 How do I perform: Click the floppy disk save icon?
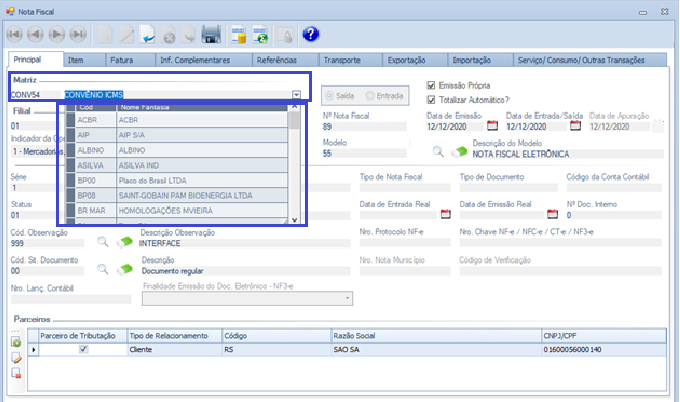pyautogui.click(x=211, y=34)
